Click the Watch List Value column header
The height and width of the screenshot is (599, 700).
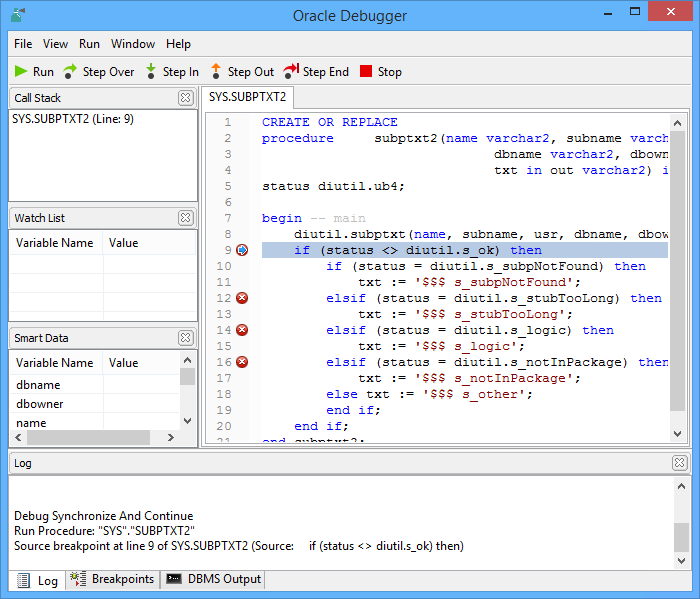coord(150,243)
